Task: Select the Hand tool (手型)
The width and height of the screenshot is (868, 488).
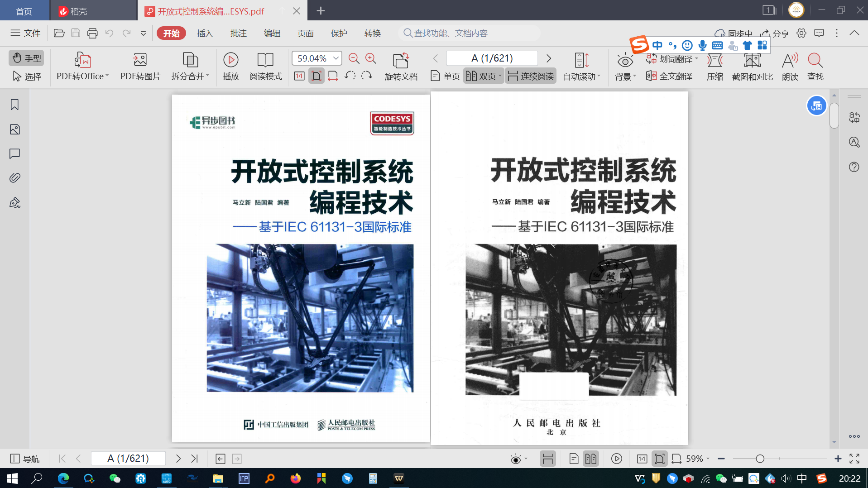Action: 26,58
